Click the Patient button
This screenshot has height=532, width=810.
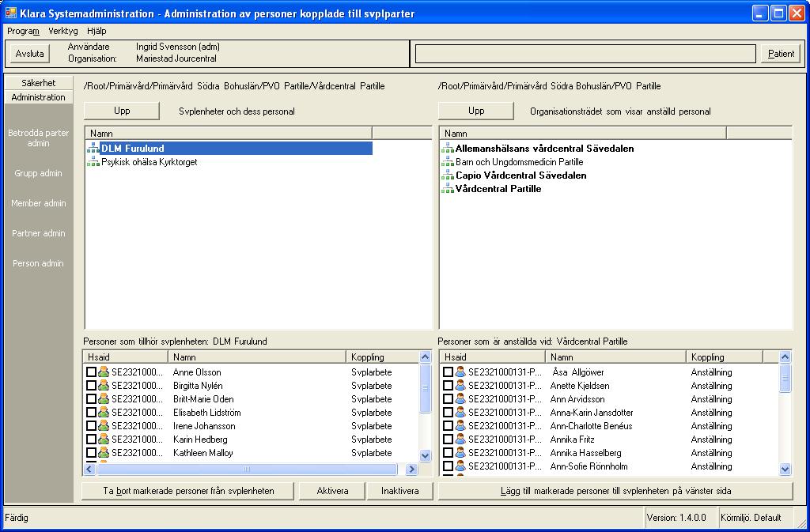pyautogui.click(x=781, y=54)
